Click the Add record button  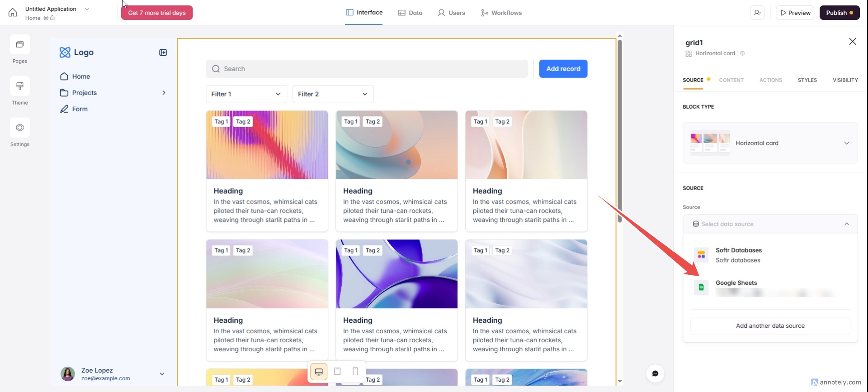[x=563, y=69]
